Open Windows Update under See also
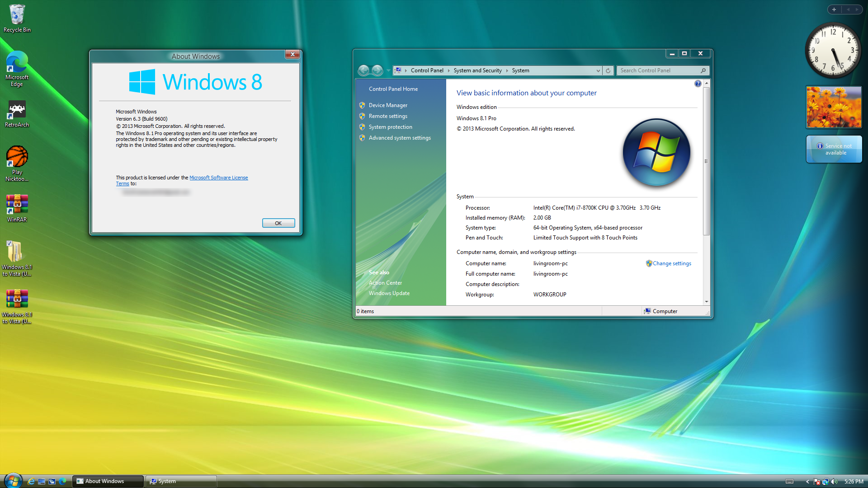The width and height of the screenshot is (868, 488). coord(389,293)
